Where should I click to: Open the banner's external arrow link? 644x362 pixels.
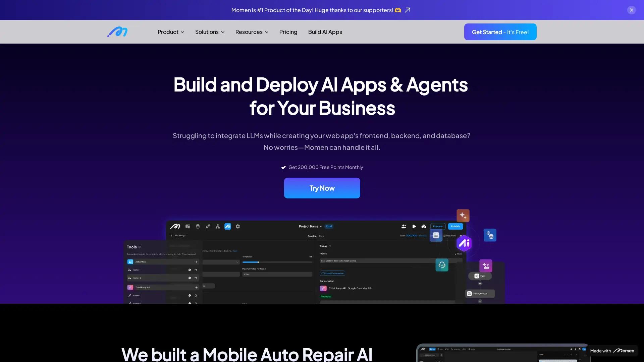point(407,10)
